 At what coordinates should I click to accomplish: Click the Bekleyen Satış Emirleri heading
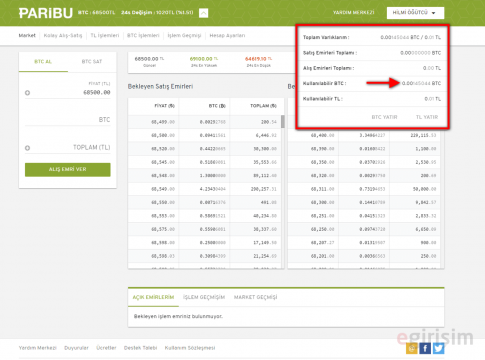[160, 86]
